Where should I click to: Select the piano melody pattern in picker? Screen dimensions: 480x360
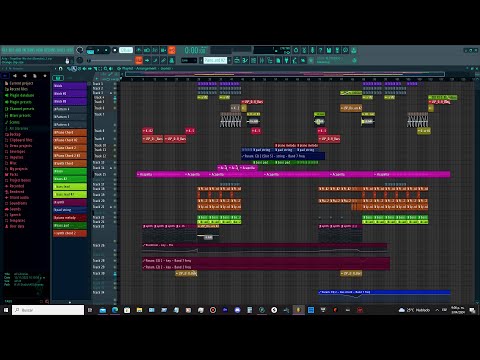click(x=70, y=218)
